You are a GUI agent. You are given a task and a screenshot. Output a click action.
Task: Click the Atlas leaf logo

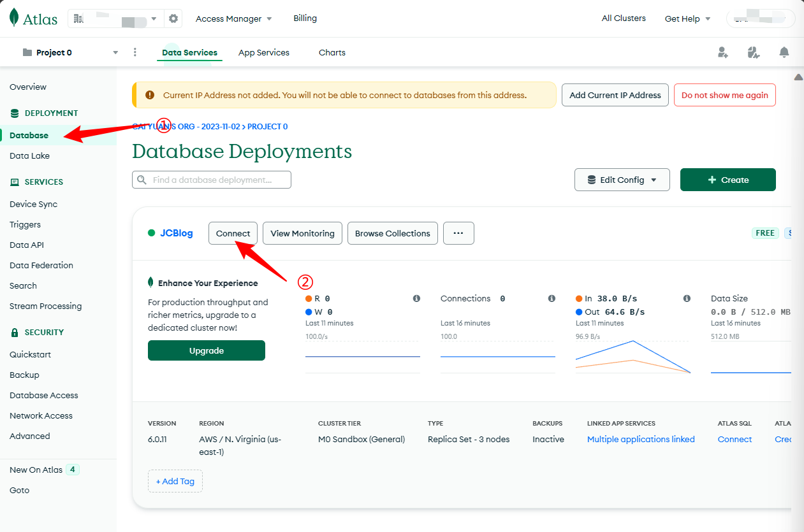pos(14,18)
